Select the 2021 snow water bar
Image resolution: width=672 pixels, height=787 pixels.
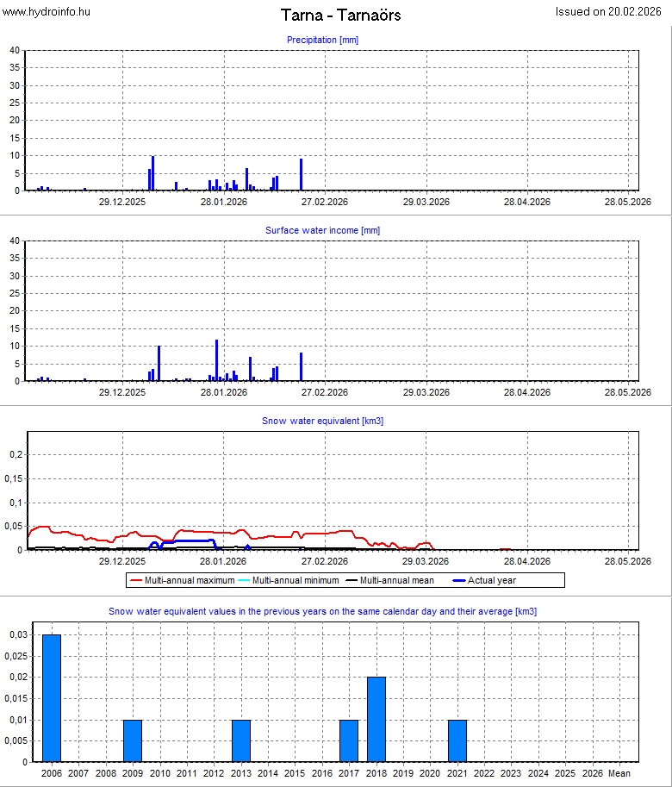coord(457,740)
